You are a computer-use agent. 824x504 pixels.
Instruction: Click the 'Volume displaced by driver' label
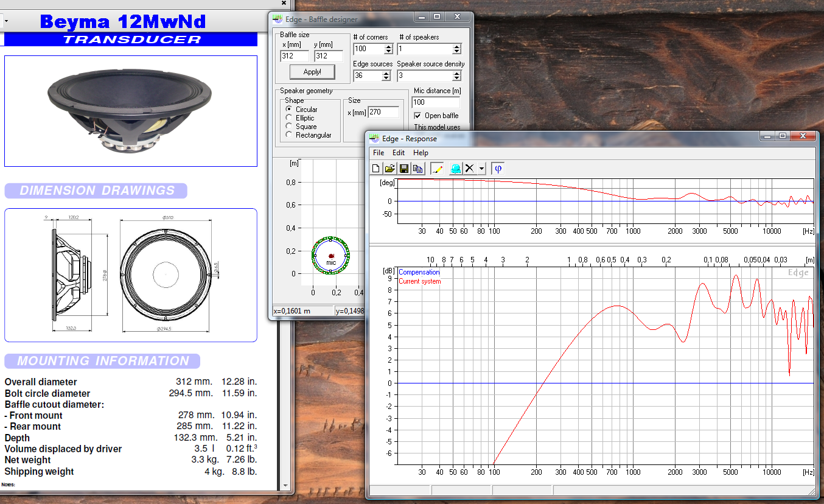[63, 449]
